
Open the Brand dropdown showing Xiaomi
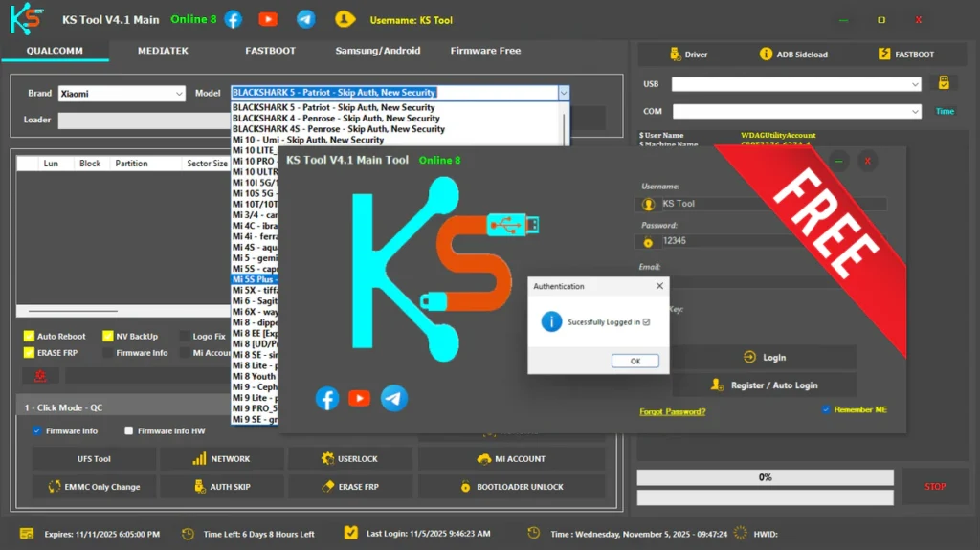coord(121,94)
